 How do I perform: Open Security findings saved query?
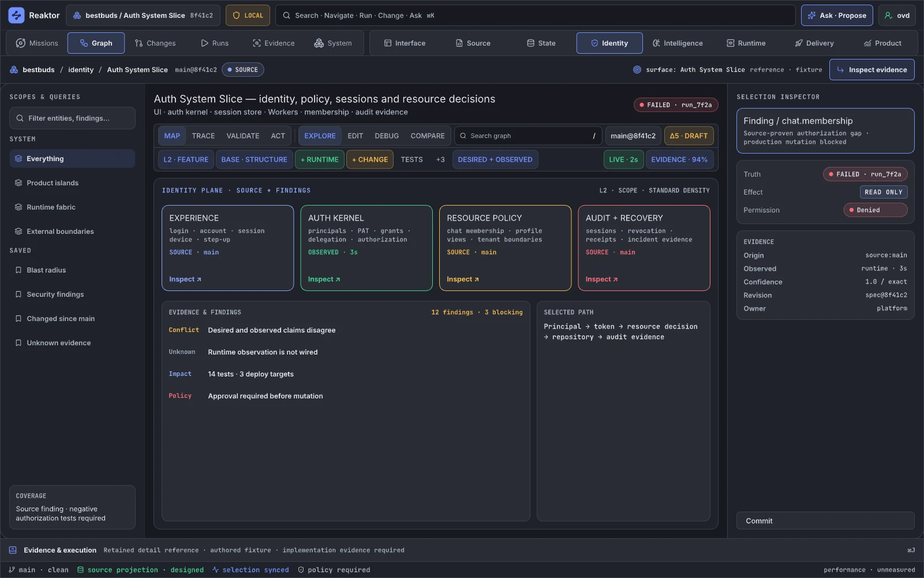(x=72, y=294)
